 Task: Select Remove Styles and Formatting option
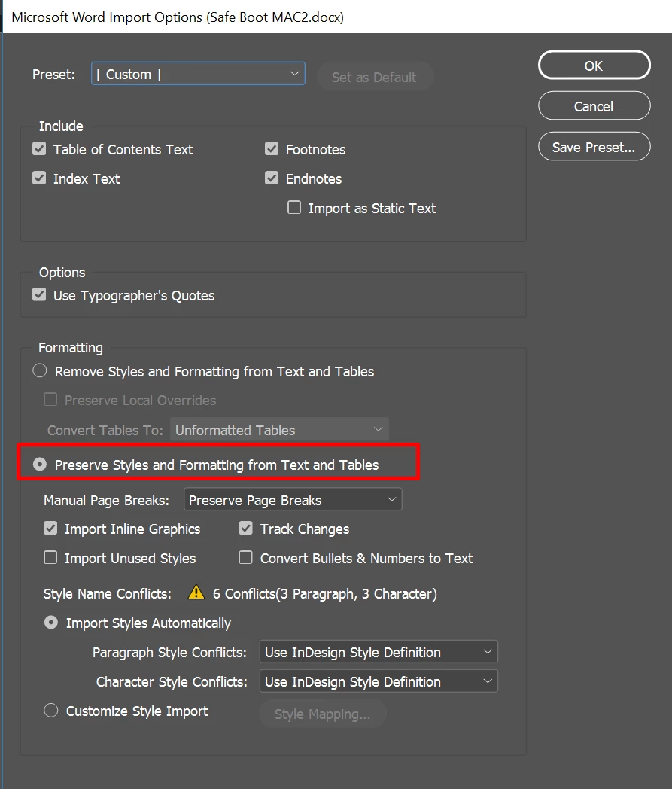(x=40, y=371)
